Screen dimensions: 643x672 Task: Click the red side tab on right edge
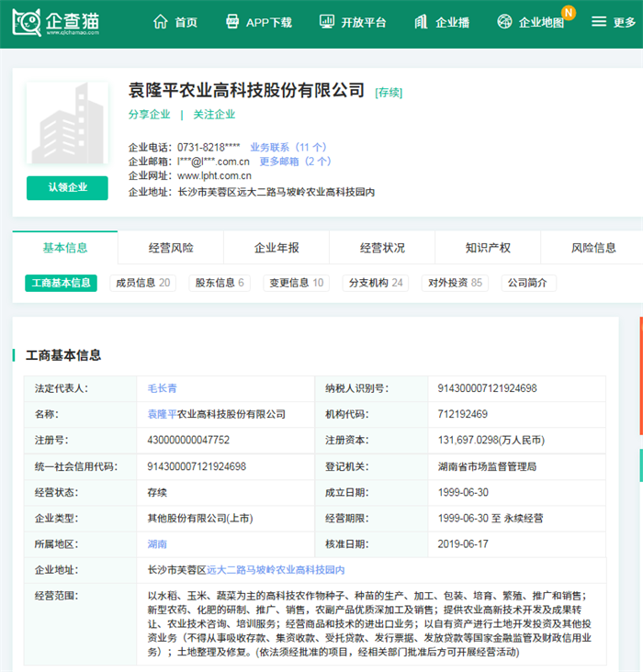641,375
